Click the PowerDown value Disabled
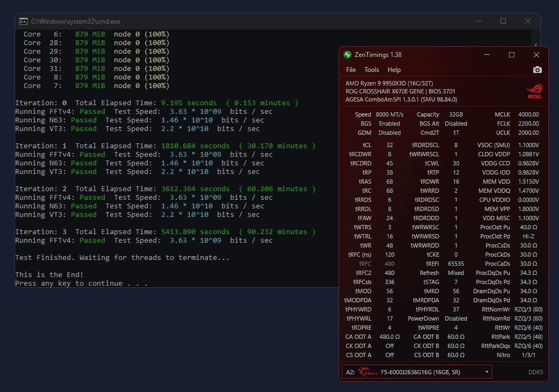Image resolution: width=559 pixels, height=392 pixels. [x=456, y=318]
